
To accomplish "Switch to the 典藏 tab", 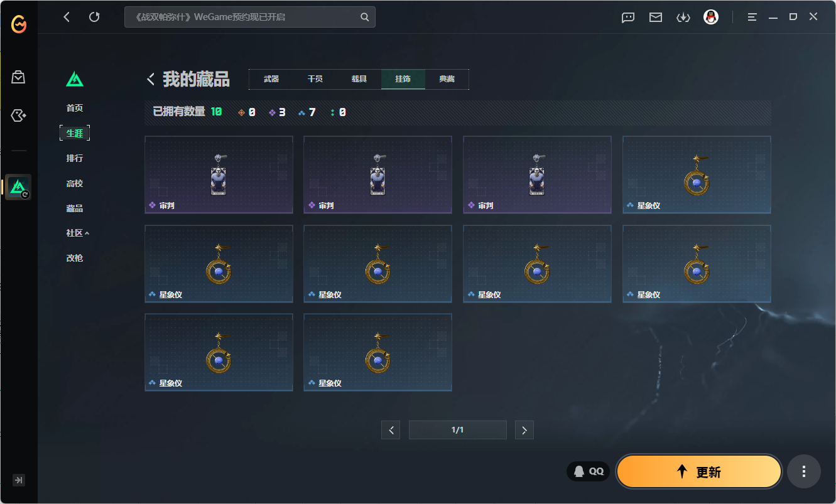I will tap(447, 79).
